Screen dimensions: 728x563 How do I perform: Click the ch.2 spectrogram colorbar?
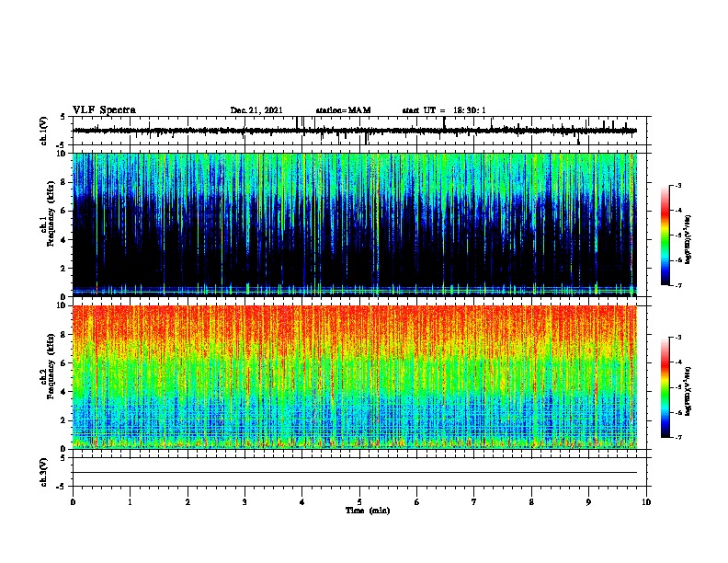point(665,387)
